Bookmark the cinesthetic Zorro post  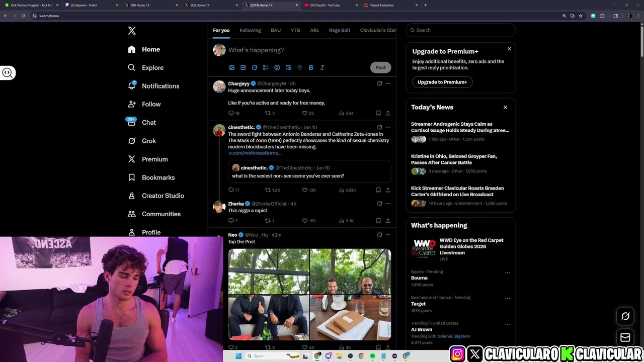click(378, 190)
